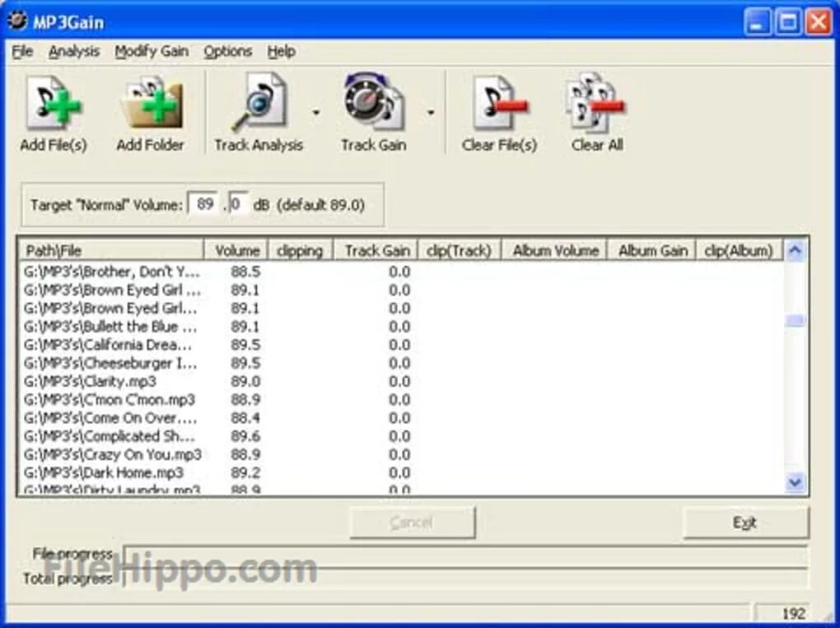Minimize the MP3Gain window

(757, 22)
